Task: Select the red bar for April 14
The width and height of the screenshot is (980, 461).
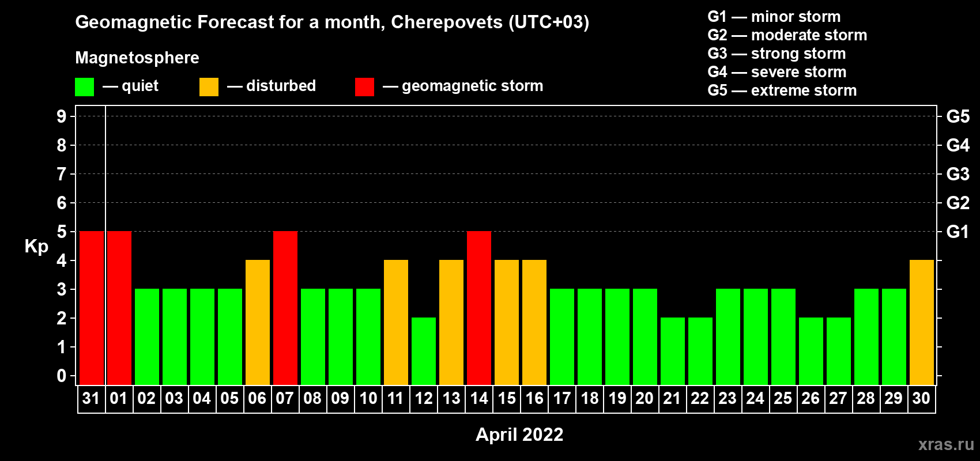Action: (x=479, y=308)
